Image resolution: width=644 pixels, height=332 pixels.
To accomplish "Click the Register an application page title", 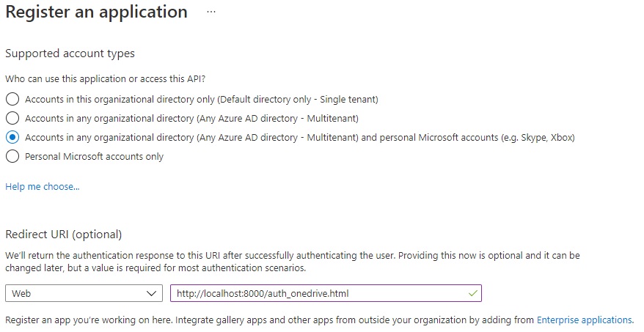I will tap(96, 12).
